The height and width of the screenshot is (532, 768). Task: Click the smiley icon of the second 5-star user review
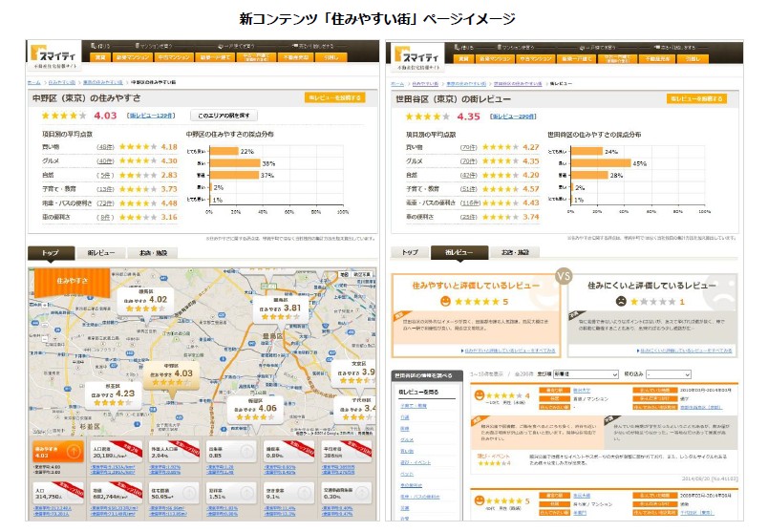[479, 500]
